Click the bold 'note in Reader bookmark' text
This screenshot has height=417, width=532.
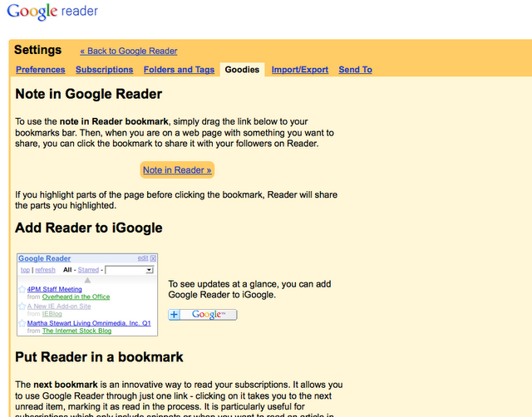tap(114, 121)
